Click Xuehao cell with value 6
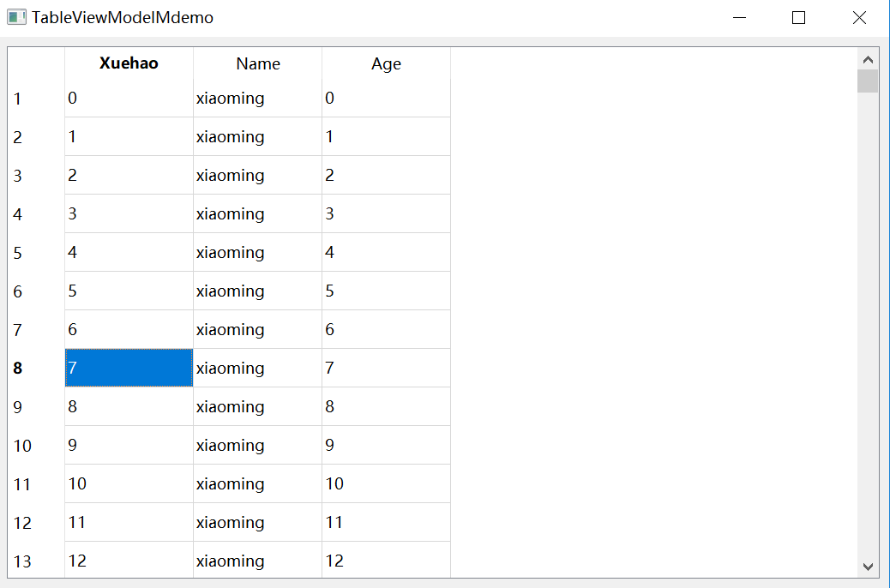890x588 pixels. point(129,330)
